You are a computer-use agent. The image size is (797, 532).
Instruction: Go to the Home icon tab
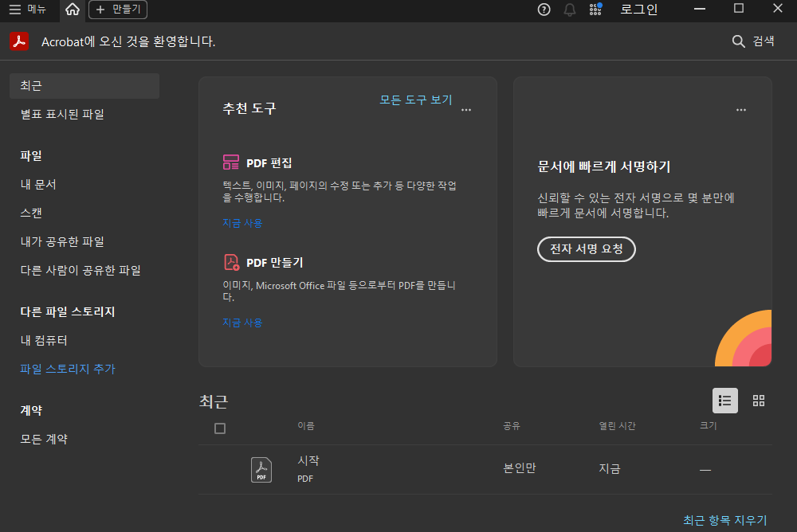pos(73,9)
